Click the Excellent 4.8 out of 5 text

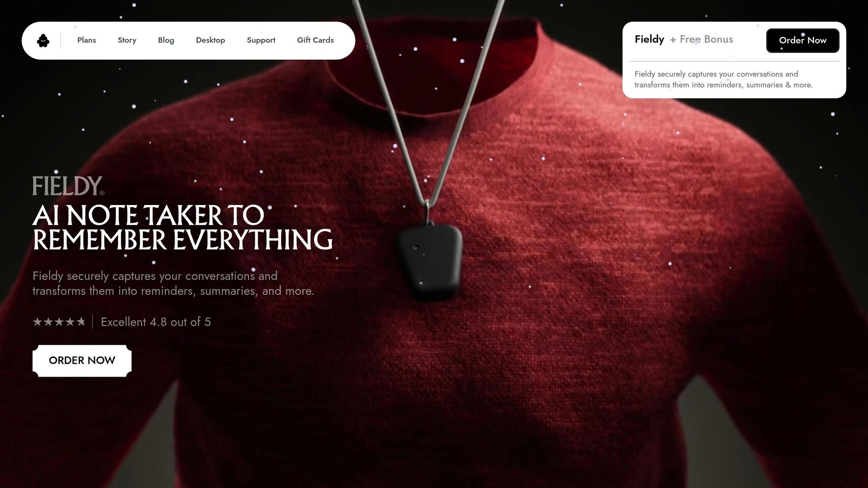(x=156, y=322)
